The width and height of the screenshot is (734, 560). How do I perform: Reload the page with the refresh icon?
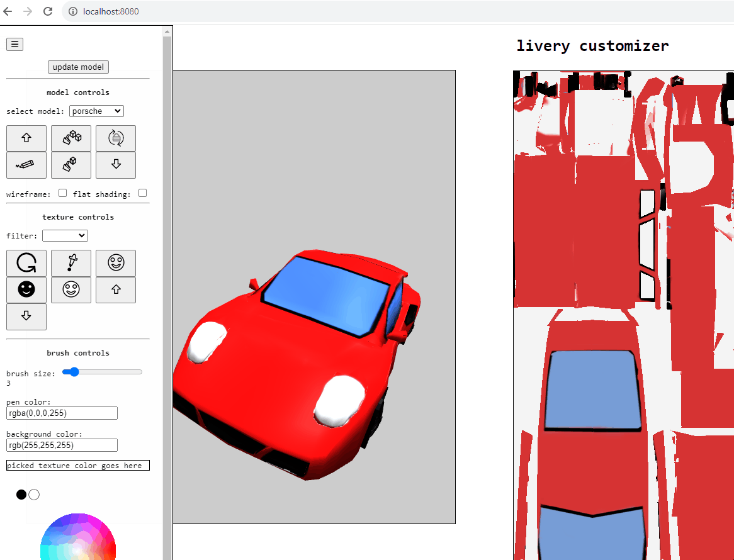[x=48, y=11]
